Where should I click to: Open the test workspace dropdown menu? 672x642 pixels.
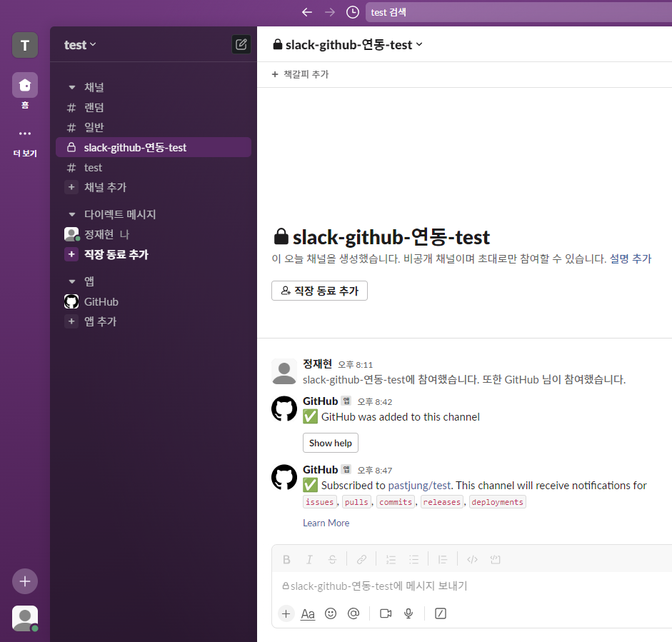tap(80, 45)
